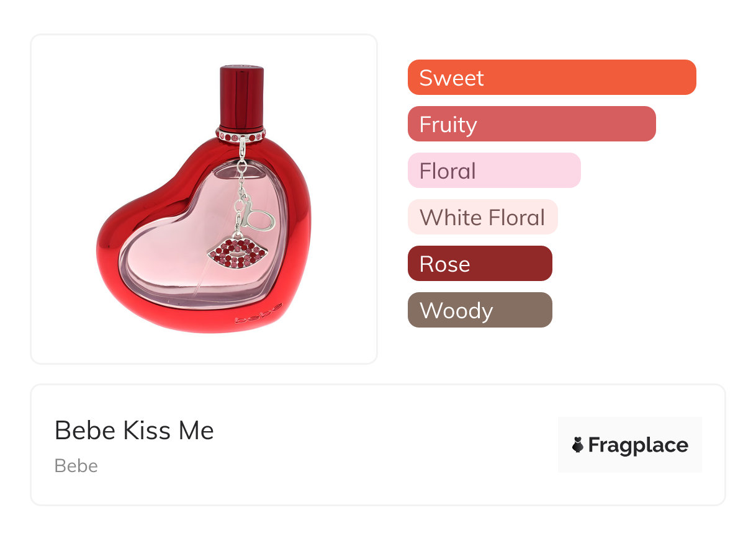
Task: Open the Bebe Kiss Me title
Action: coord(134,431)
